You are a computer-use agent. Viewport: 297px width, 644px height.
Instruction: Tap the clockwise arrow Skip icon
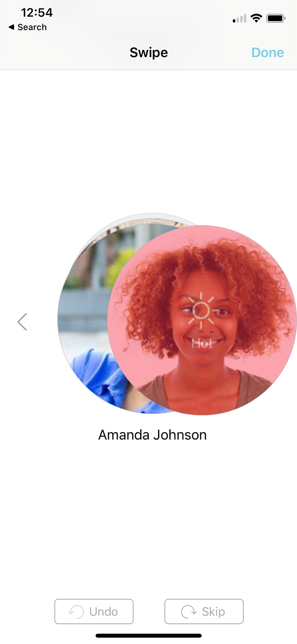pyautogui.click(x=189, y=611)
